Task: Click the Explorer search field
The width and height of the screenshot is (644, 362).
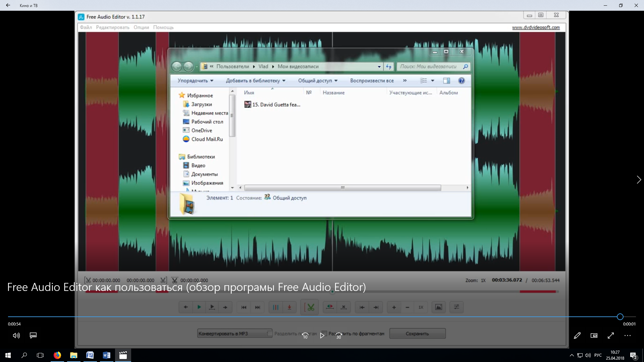Action: coord(433,67)
